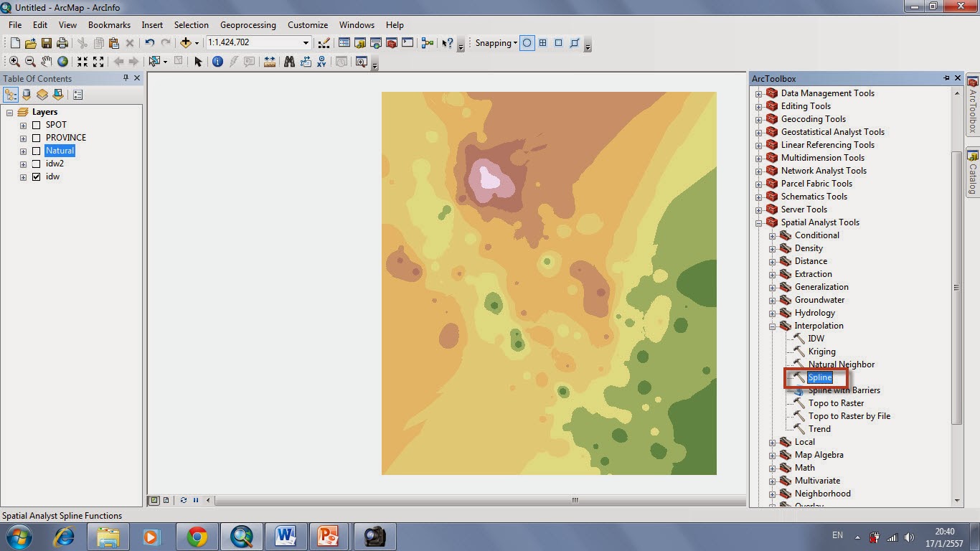Enable Vertex Snapping square icon
Image resolution: width=980 pixels, height=551 pixels.
point(559,43)
